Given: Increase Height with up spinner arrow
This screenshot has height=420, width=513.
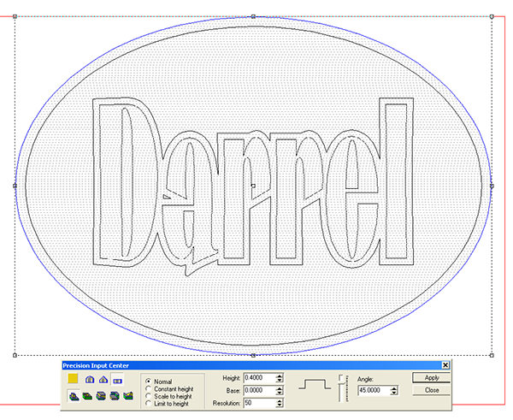Looking at the screenshot, I should tap(279, 376).
